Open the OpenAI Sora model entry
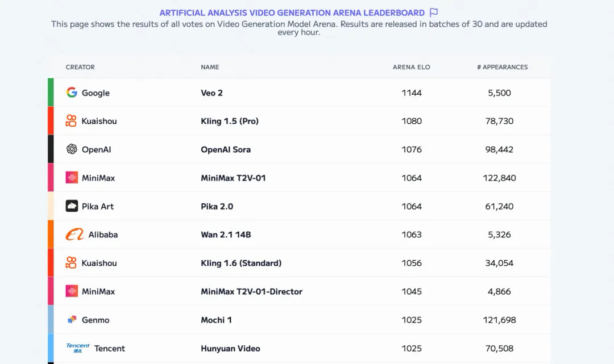 [226, 149]
